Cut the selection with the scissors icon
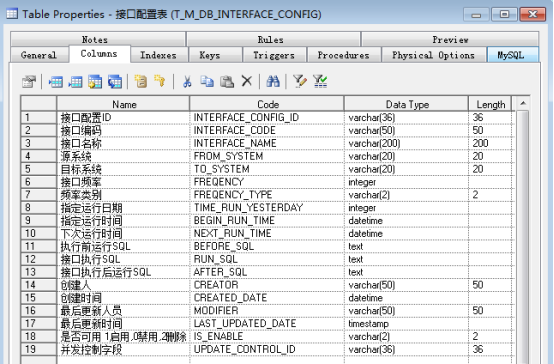This screenshot has width=554, height=364. coord(187,82)
